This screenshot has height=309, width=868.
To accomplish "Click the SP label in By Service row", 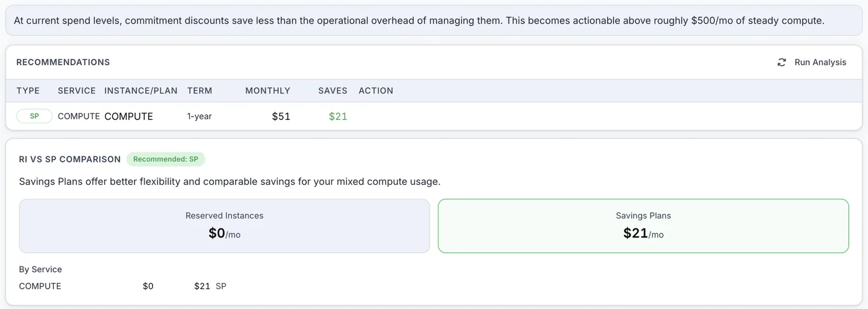I will click(221, 286).
